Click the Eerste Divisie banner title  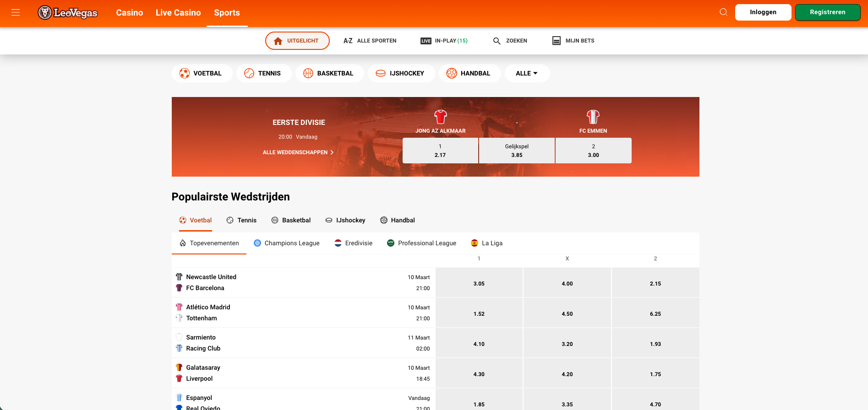(x=299, y=123)
